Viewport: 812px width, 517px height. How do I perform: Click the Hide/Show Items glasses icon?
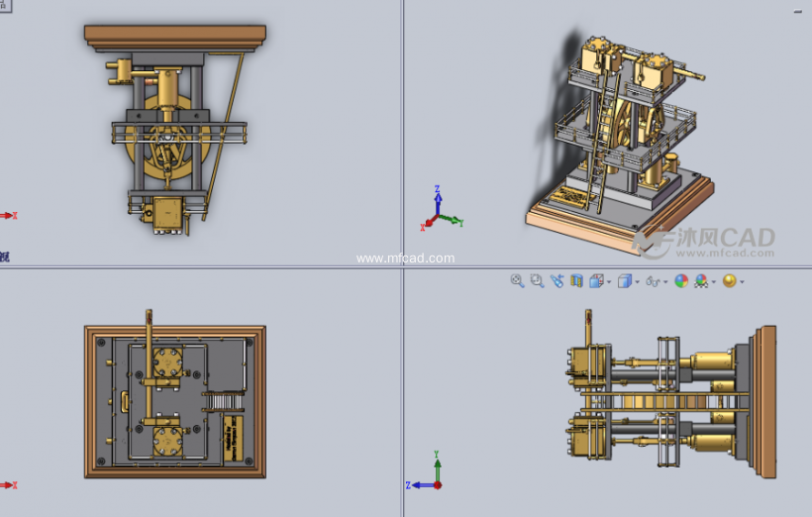point(654,281)
